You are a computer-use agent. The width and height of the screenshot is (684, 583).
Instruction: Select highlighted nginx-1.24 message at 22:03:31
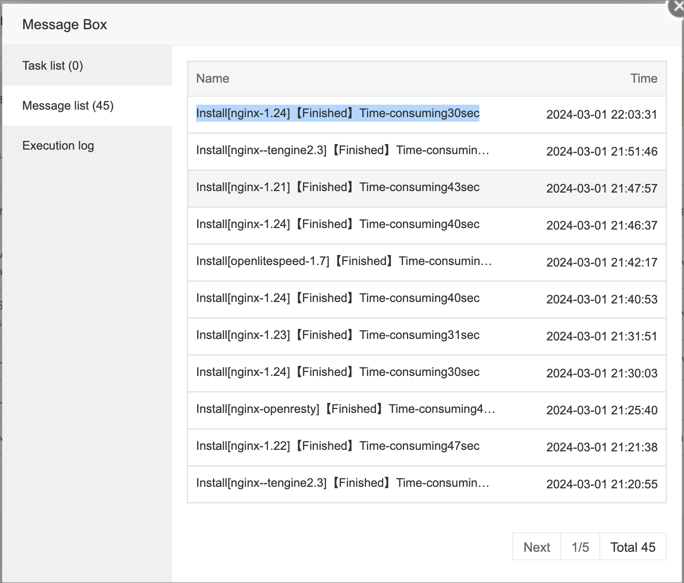[x=338, y=114]
